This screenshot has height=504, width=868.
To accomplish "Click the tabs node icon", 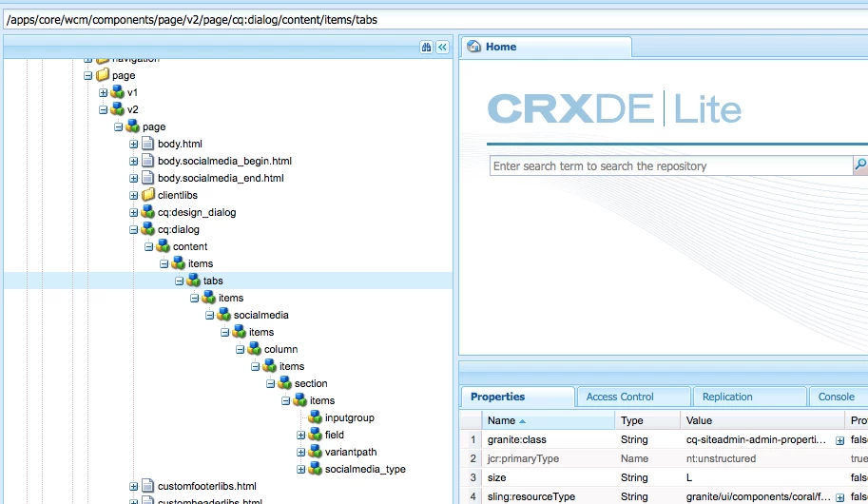I will 193,281.
